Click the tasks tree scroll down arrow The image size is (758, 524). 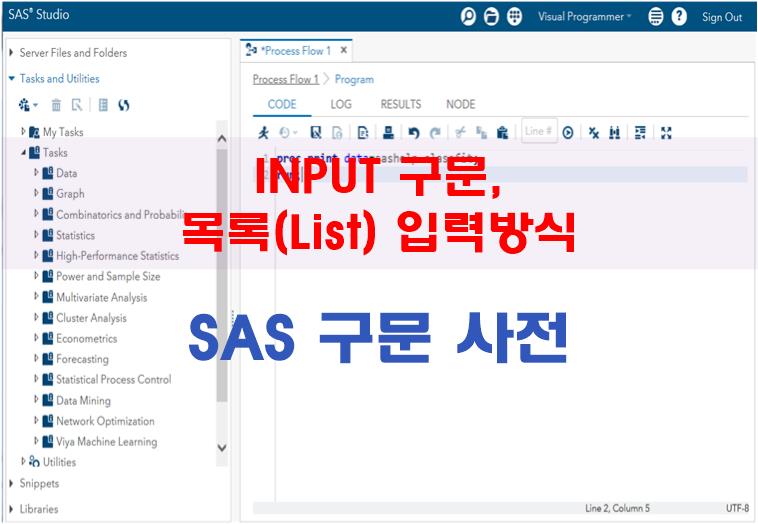pyautogui.click(x=222, y=448)
